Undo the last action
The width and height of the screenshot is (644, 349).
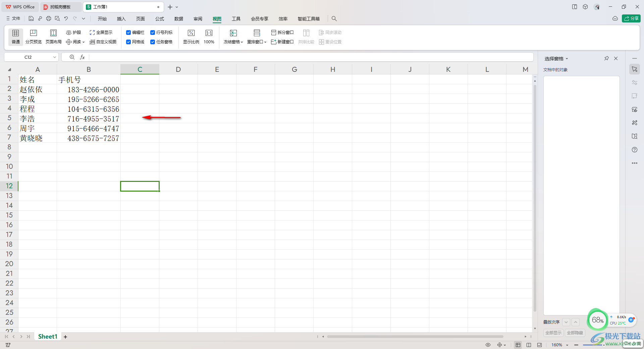tap(66, 18)
